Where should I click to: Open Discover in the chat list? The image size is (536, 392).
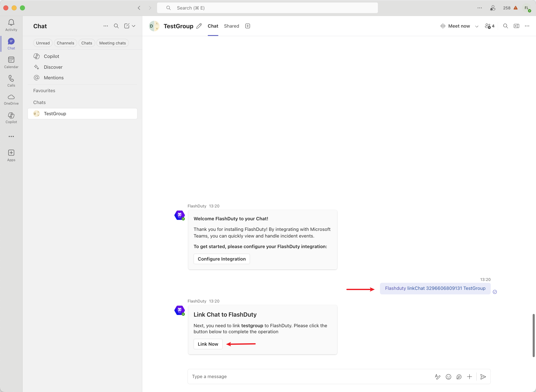pos(82,67)
